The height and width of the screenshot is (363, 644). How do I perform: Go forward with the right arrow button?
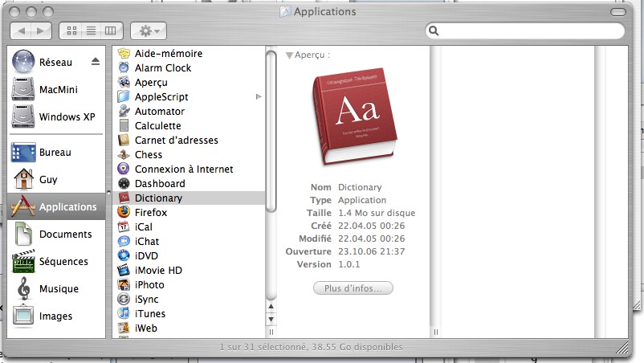pyautogui.click(x=40, y=31)
